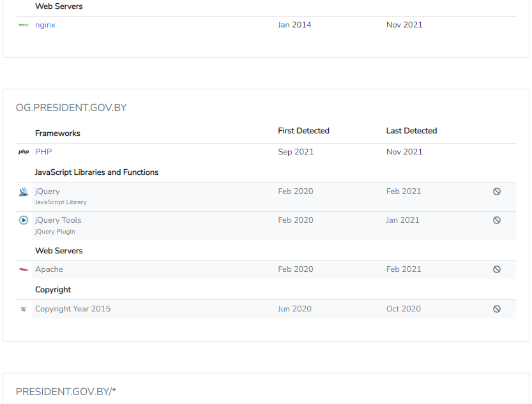Image resolution: width=532 pixels, height=404 pixels.
Task: Click the no-longer-detected icon in Apache row
Action: [x=497, y=269]
